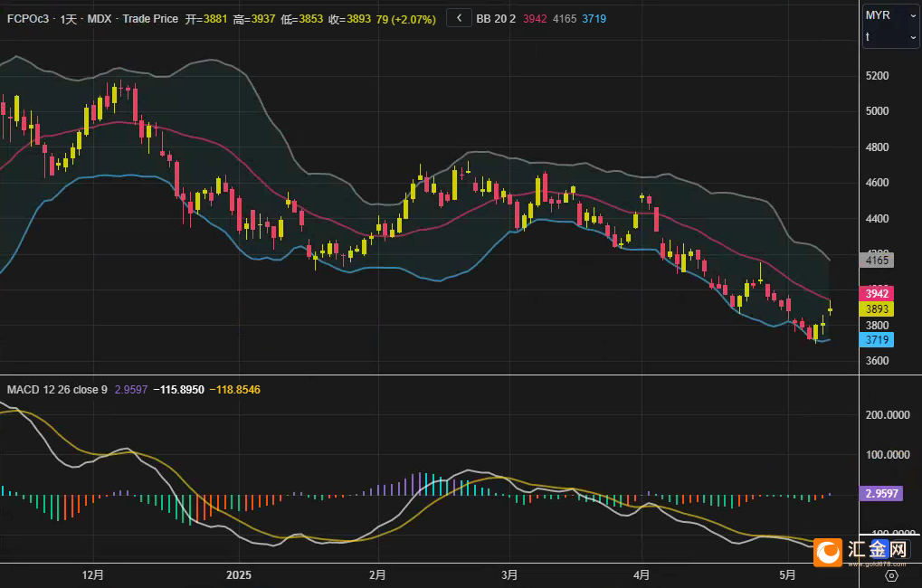
Task: Open the MYR currency dropdown
Action: pyautogui.click(x=890, y=15)
